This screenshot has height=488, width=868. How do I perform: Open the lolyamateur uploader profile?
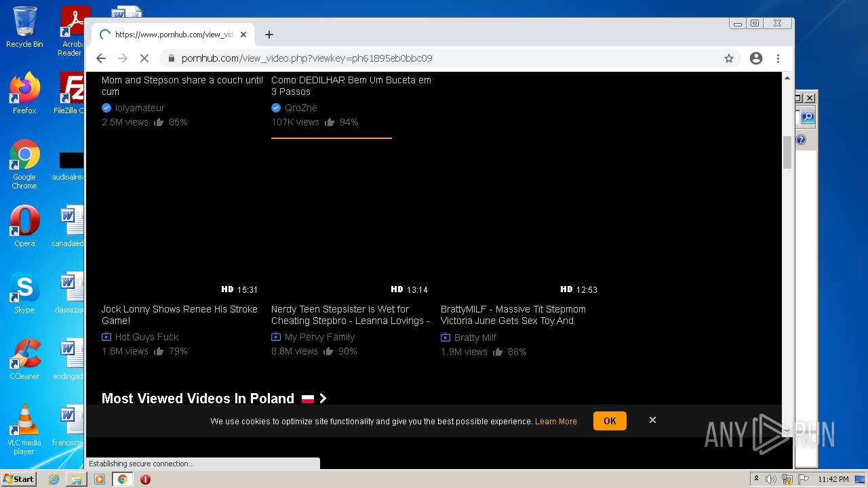[140, 108]
